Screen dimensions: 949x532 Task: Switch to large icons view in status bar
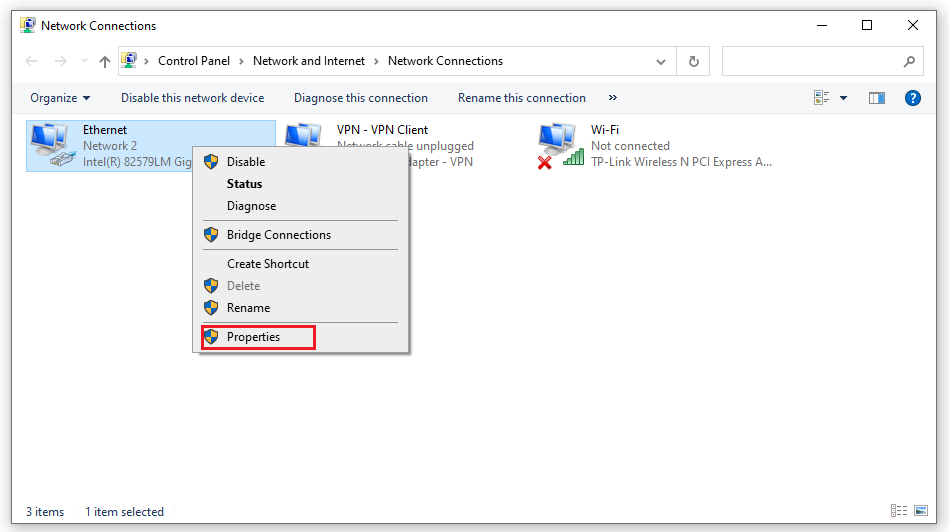pyautogui.click(x=920, y=511)
